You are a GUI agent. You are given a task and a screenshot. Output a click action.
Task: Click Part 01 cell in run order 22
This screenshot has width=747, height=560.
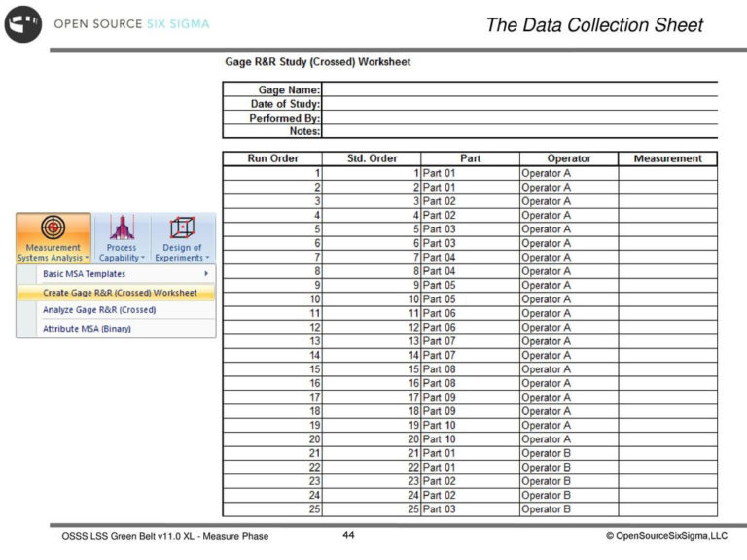point(470,468)
